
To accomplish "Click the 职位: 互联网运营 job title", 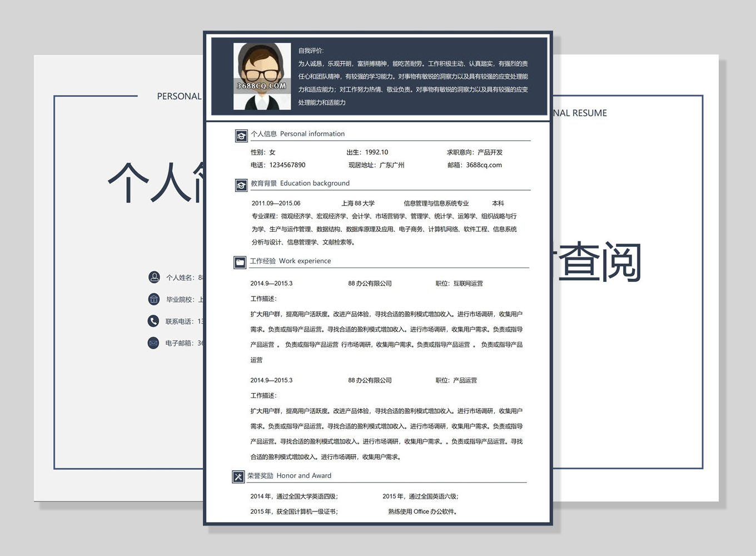I will pyautogui.click(x=459, y=284).
